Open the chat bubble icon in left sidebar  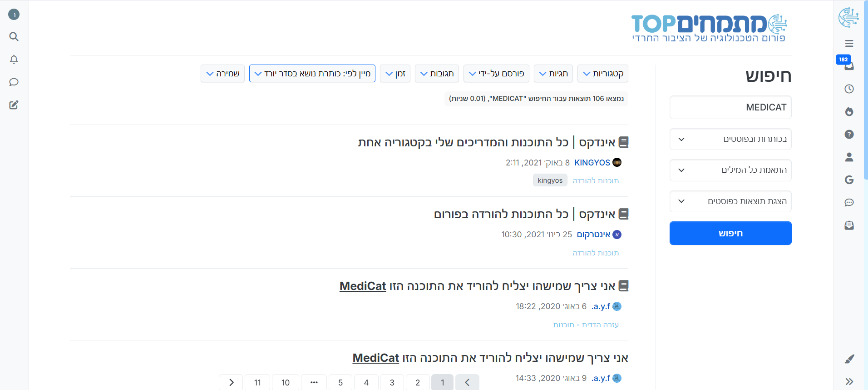pos(14,82)
